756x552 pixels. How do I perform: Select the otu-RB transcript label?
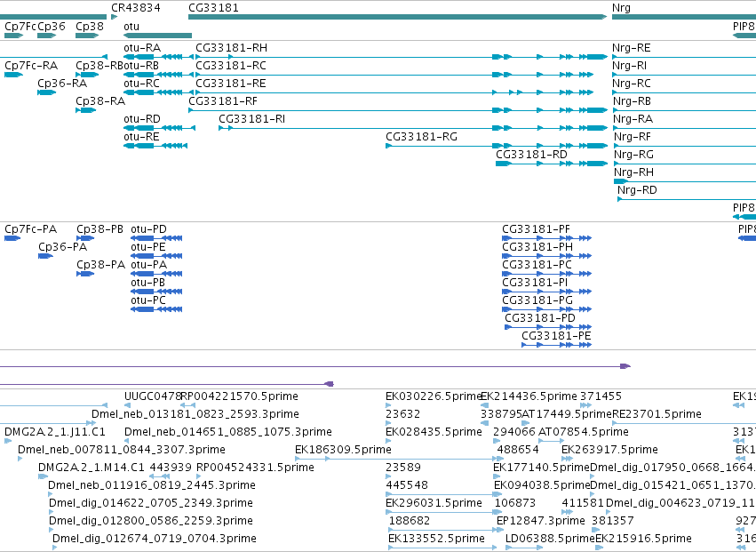[x=142, y=66]
